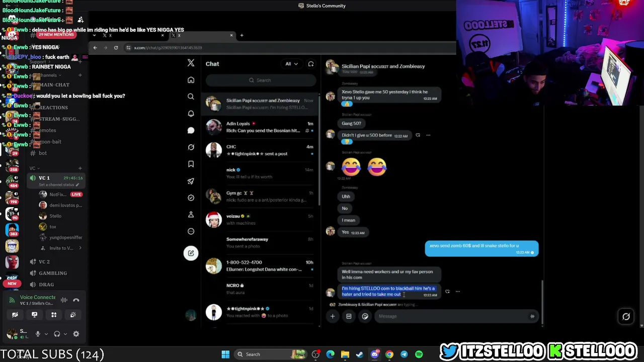Open more options on the blackball message

pos(457,292)
